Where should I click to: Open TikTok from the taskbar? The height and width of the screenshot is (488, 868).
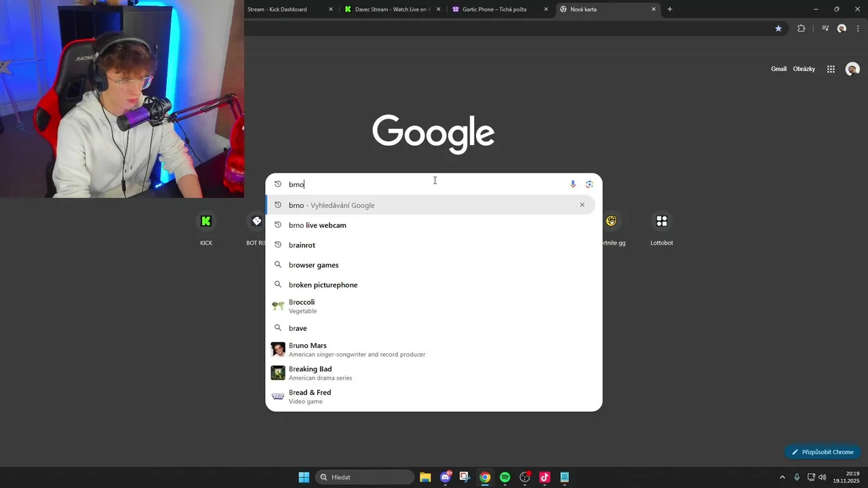(x=545, y=477)
